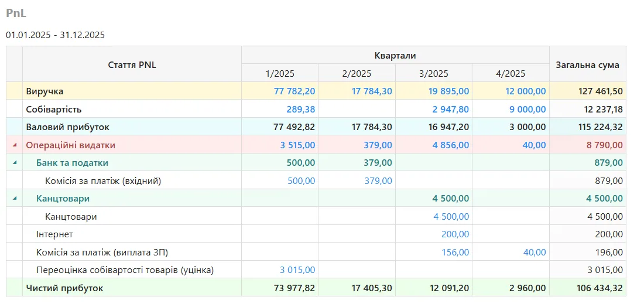Image resolution: width=644 pixels, height=307 pixels.
Task: Click the Загальна сума column header
Action: click(x=587, y=64)
